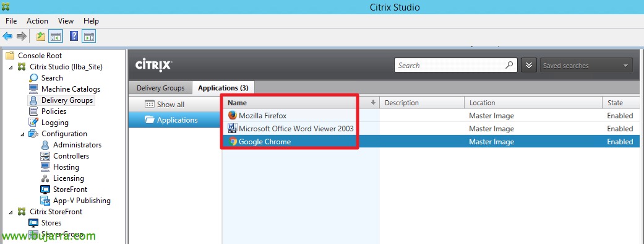Click the Policies tree icon

coord(33,111)
